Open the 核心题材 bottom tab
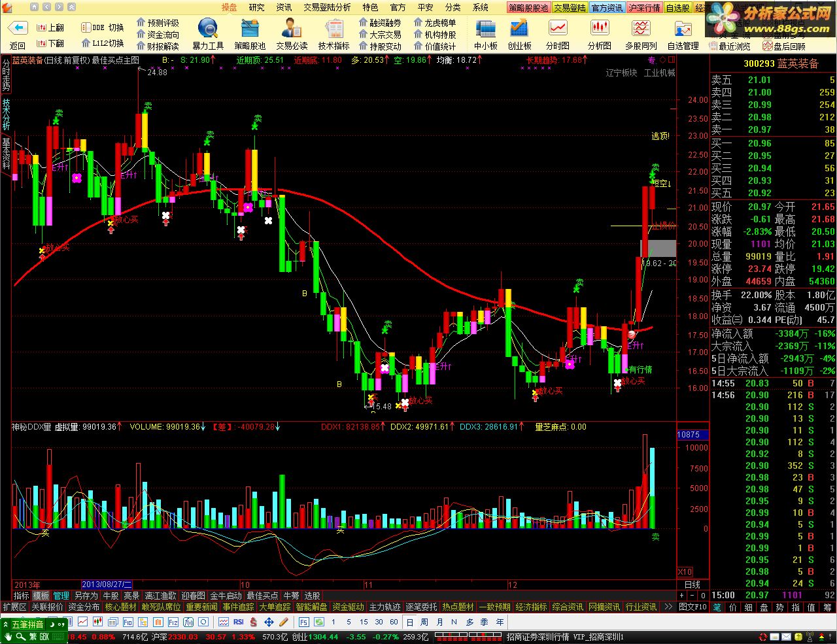 [120, 607]
